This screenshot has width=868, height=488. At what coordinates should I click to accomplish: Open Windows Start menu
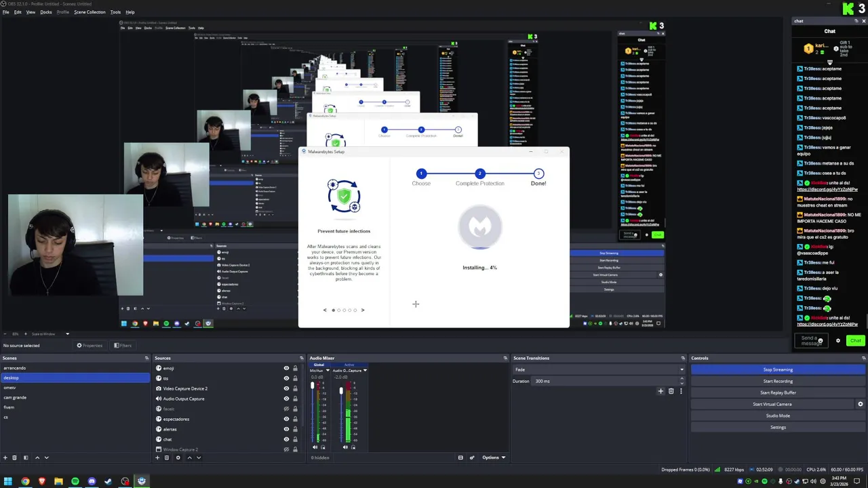click(x=8, y=481)
